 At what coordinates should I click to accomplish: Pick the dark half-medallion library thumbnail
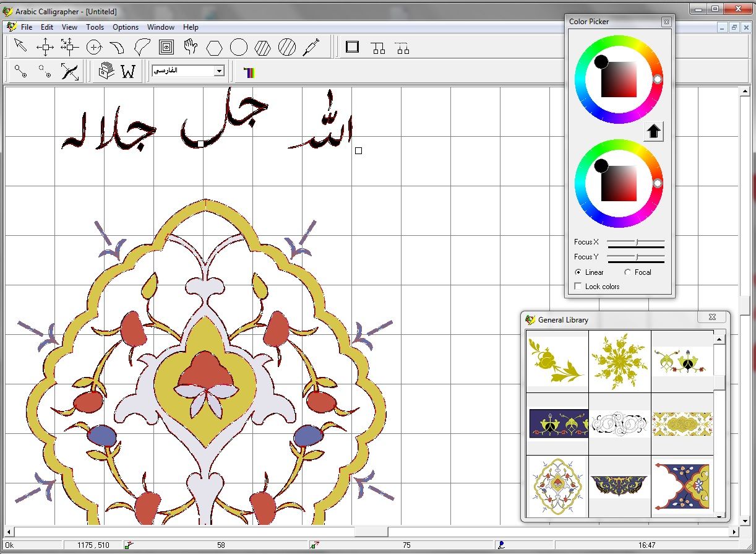tap(619, 486)
